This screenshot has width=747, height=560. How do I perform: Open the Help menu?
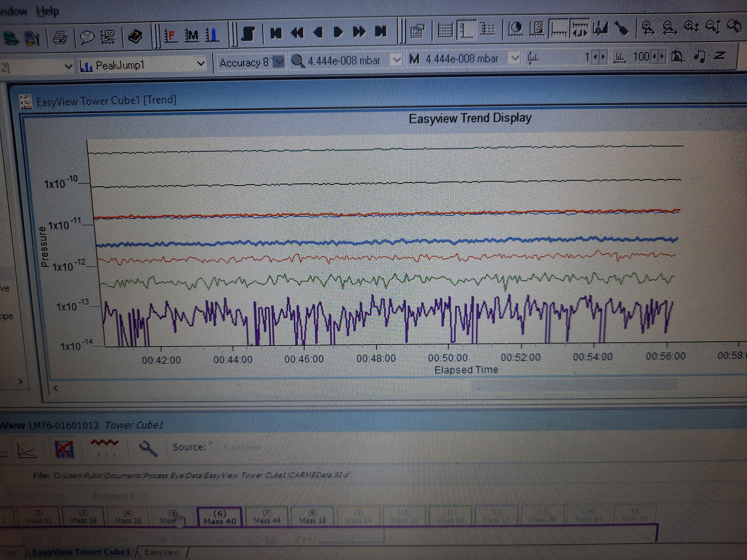[x=48, y=11]
